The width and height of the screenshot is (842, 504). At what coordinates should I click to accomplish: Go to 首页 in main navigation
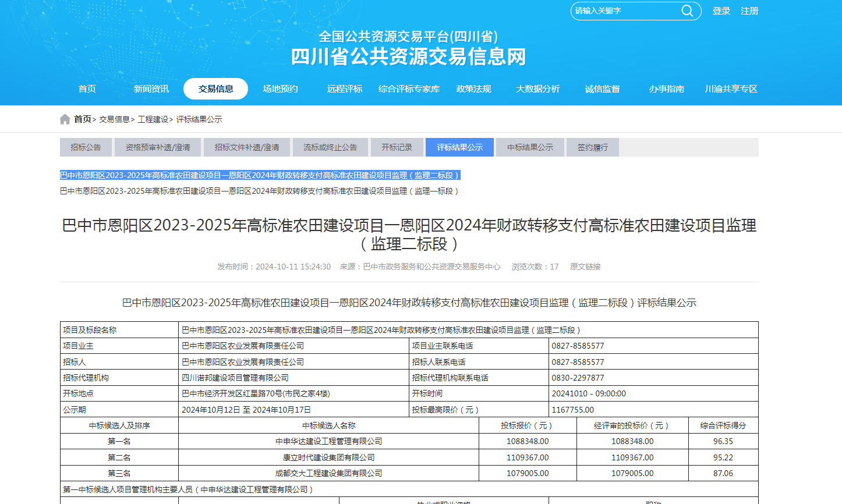pos(87,89)
